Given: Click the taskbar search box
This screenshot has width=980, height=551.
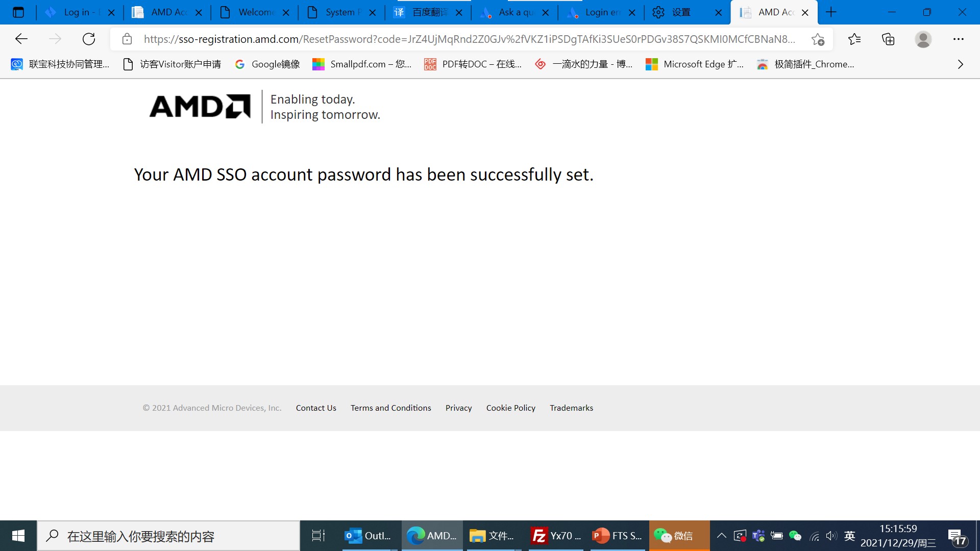Looking at the screenshot, I should pos(168,536).
